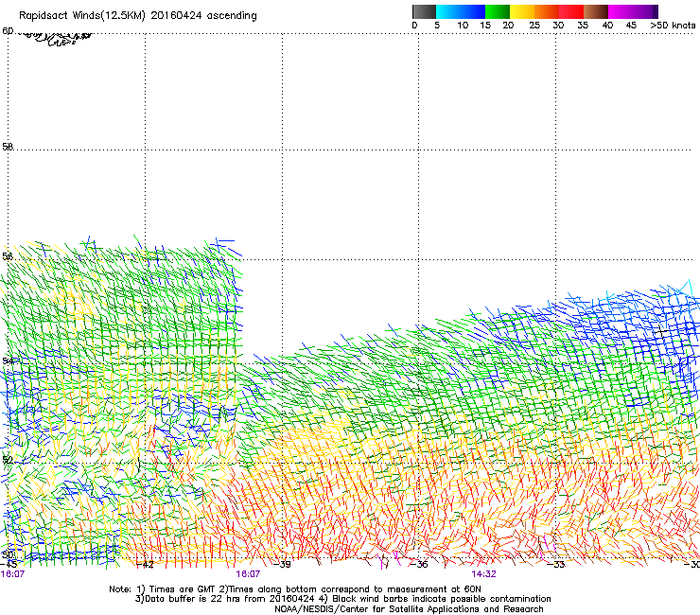Click the "25" label under the color bar

point(534,26)
